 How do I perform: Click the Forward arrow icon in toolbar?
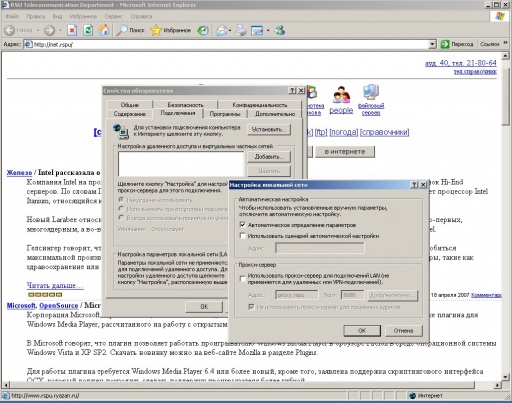tap(49, 30)
